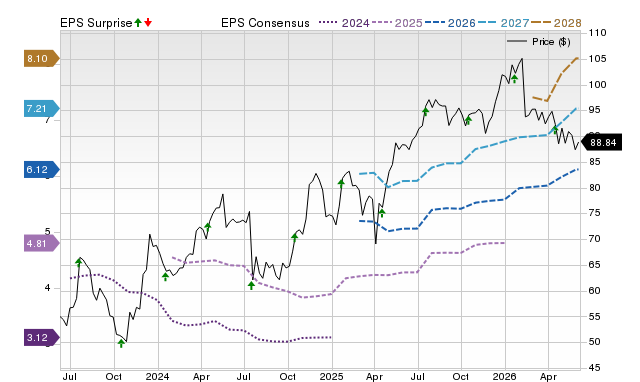This screenshot has width=640, height=382.
Task: Click the 50 label on the price axis
Action: tap(595, 342)
